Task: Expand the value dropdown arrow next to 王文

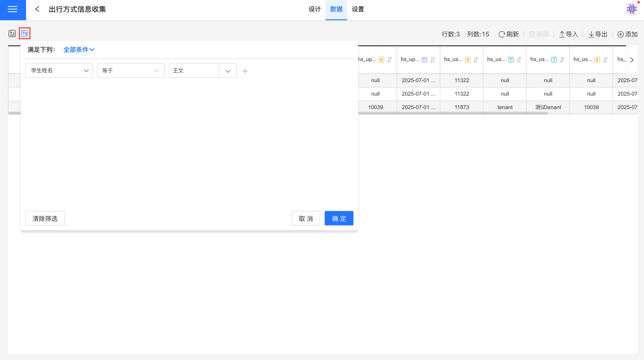Action: (228, 71)
